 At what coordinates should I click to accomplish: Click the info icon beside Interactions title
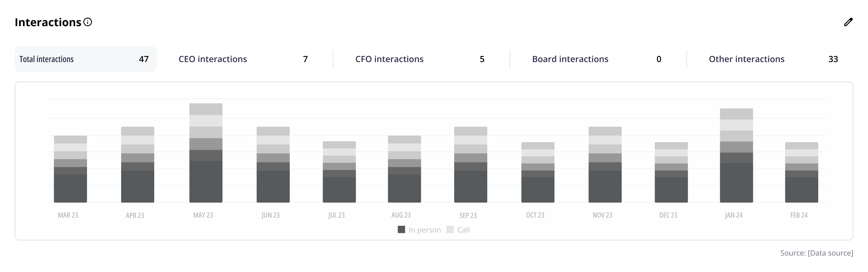pos(88,22)
